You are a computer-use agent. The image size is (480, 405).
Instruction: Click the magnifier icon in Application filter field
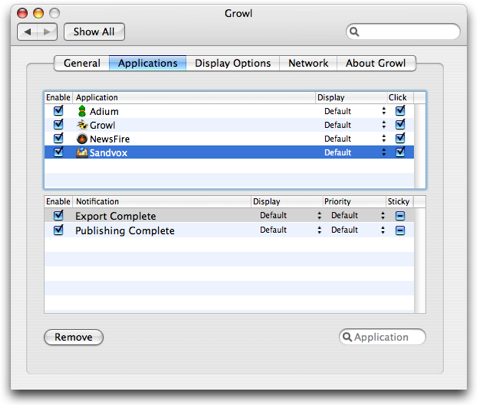coord(347,337)
